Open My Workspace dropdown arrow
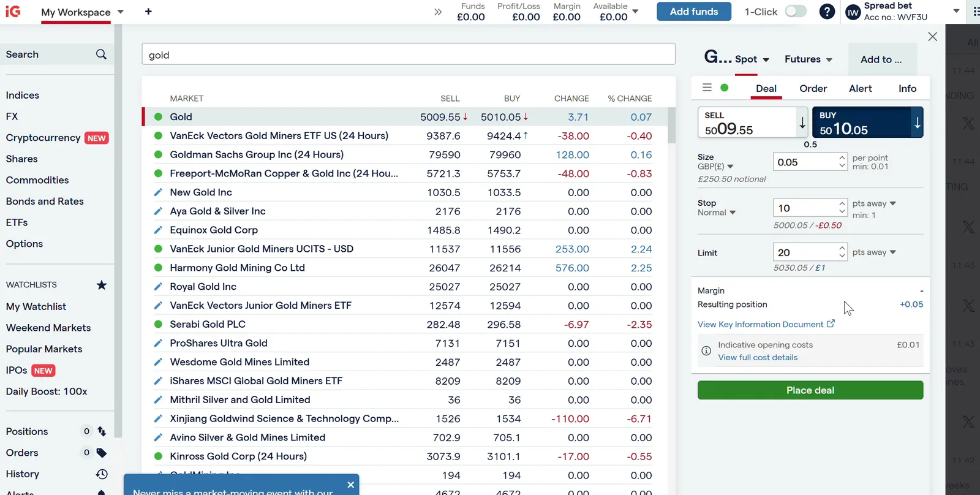 pos(121,12)
